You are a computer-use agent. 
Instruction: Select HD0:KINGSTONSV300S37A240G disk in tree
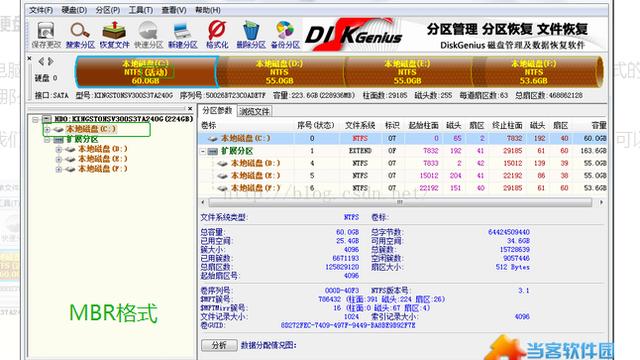[x=124, y=119]
